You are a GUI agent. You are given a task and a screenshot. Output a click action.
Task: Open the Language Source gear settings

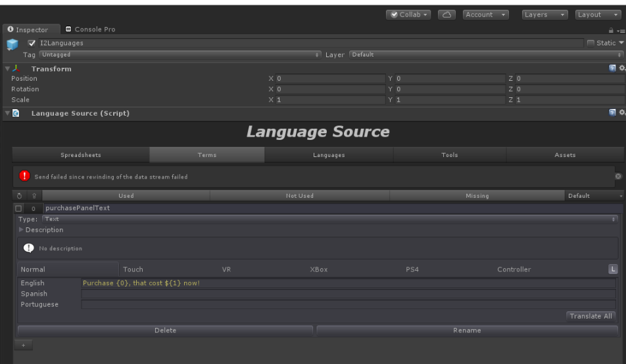(x=620, y=114)
